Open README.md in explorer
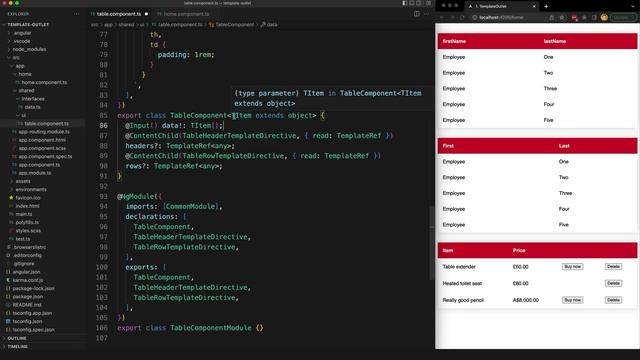The height and width of the screenshot is (360, 640). 27,305
